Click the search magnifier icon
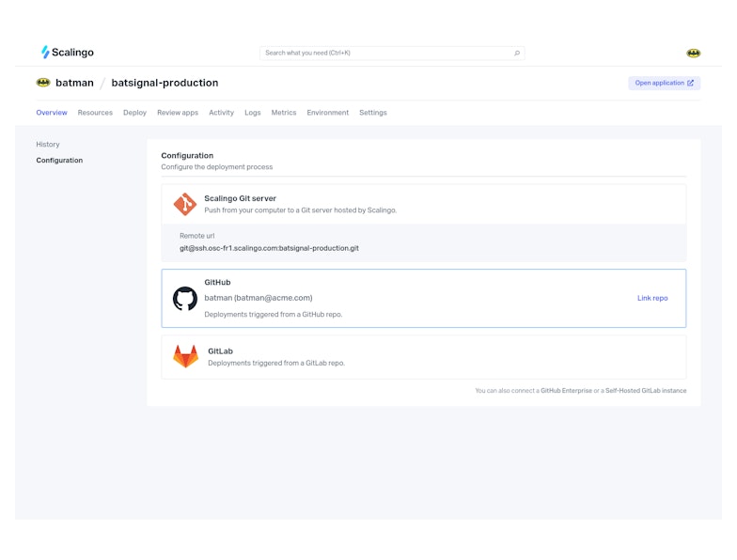This screenshot has height=560, width=737. tap(517, 54)
